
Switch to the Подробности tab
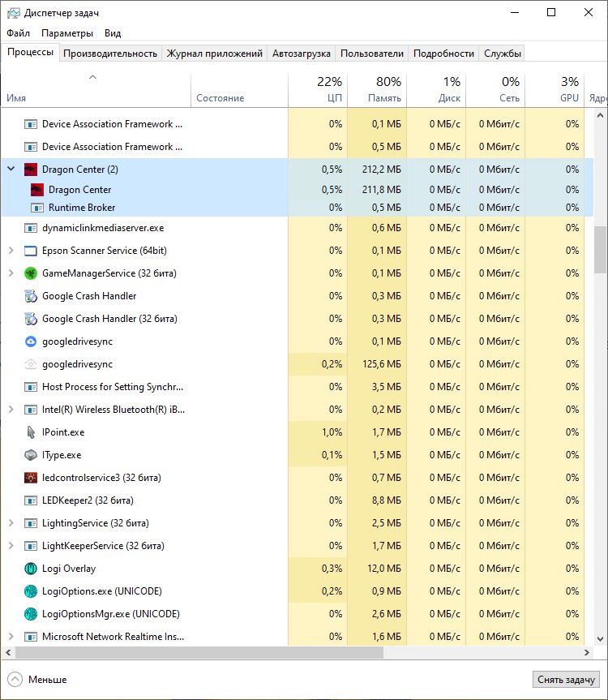click(444, 54)
